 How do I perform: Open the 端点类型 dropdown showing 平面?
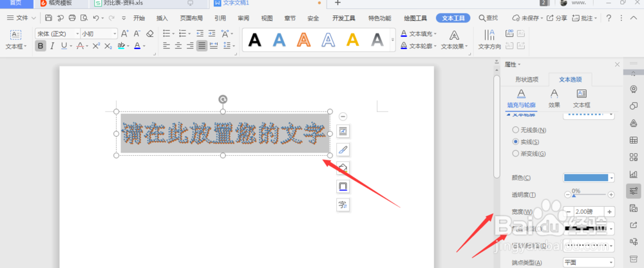(589, 262)
